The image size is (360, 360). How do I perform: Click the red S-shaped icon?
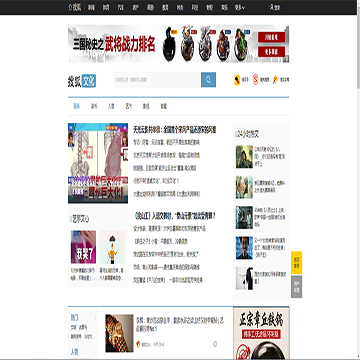pos(255,80)
